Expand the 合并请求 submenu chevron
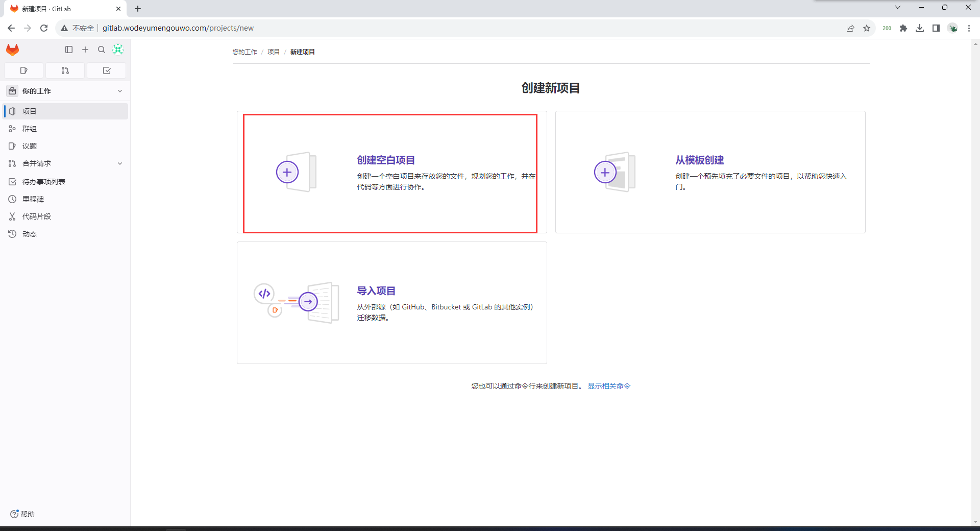Screen dimensions: 980x531 click(x=120, y=163)
